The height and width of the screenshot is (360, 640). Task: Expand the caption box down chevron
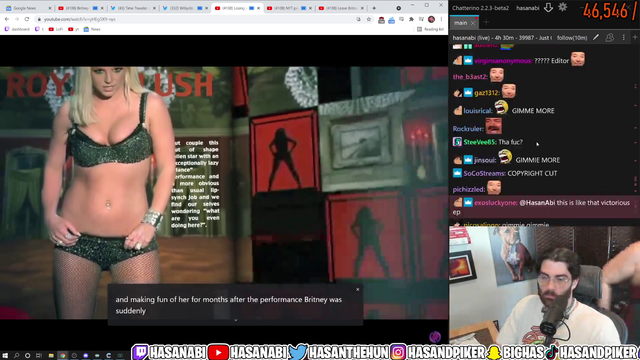click(236, 320)
